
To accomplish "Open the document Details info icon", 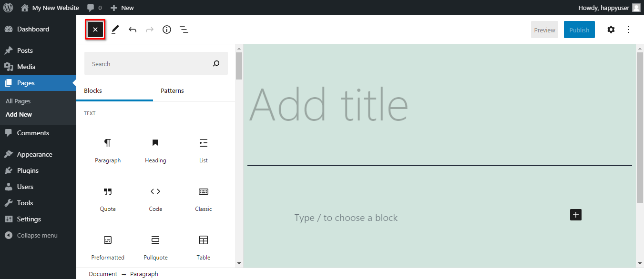I will (167, 30).
